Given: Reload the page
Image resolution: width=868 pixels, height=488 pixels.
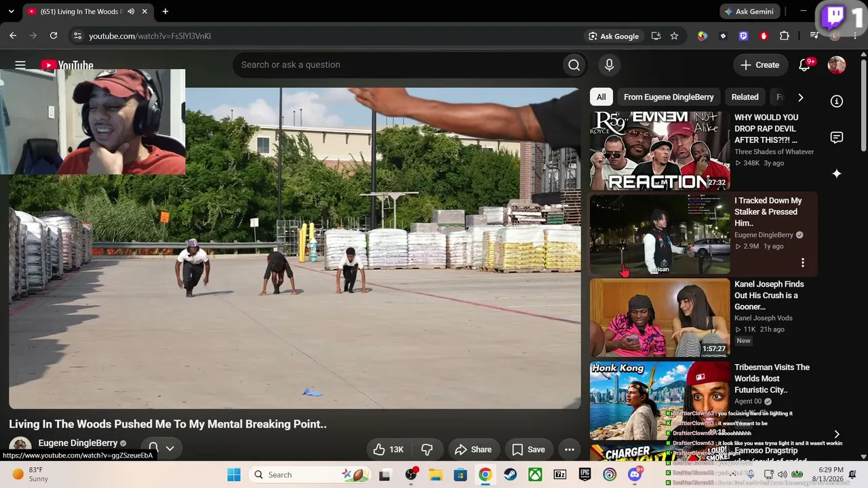Looking at the screenshot, I should point(54,36).
